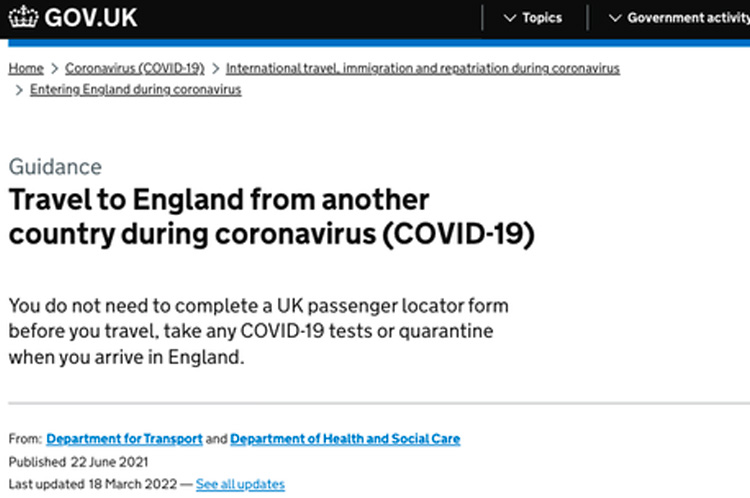Expand the Government activity chevron
The width and height of the screenshot is (750, 498).
pos(615,18)
